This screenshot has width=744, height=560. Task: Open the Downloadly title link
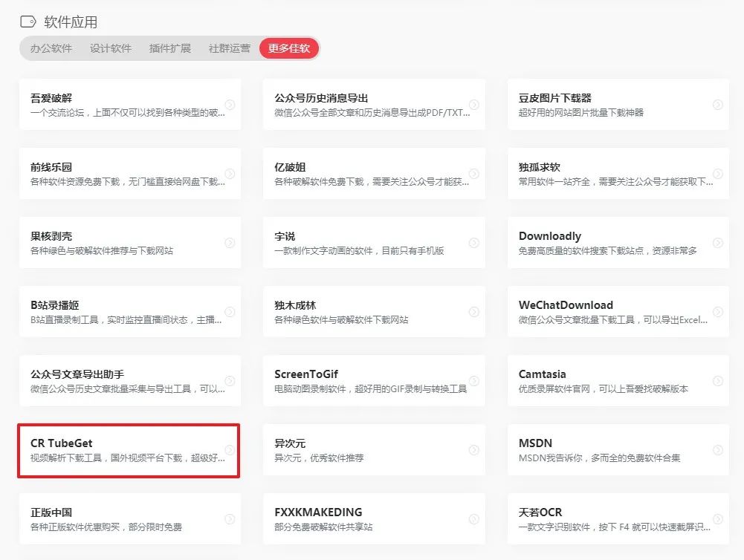click(550, 236)
